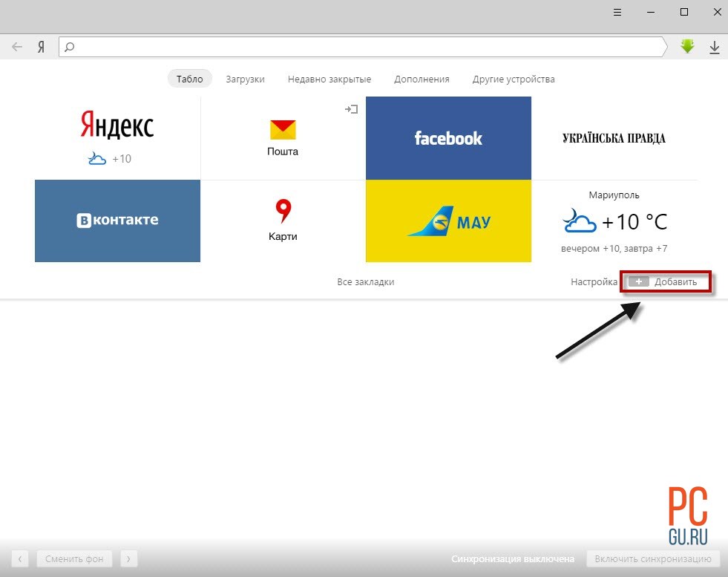Screen dimensions: 728x577
Task: Show downloads via toolbar arrow icon
Action: pyautogui.click(x=715, y=48)
